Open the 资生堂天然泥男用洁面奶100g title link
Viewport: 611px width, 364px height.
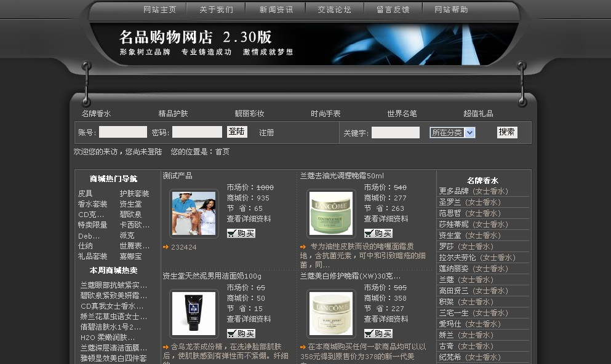212,276
